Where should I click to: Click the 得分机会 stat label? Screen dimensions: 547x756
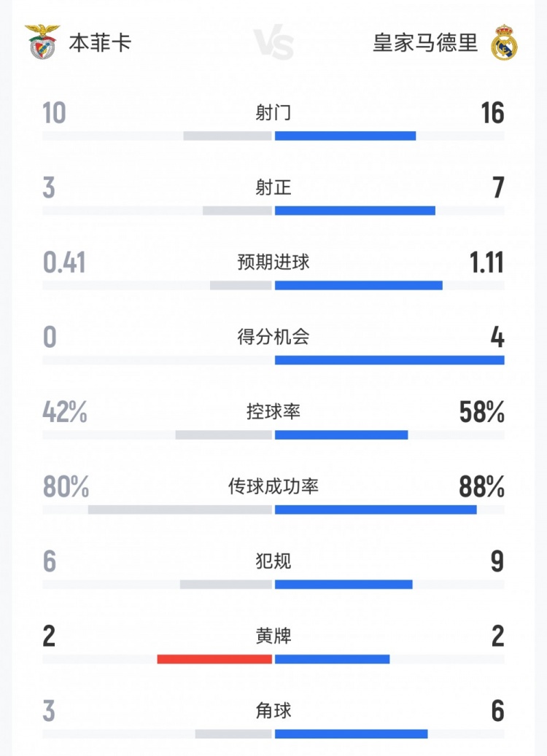(273, 337)
